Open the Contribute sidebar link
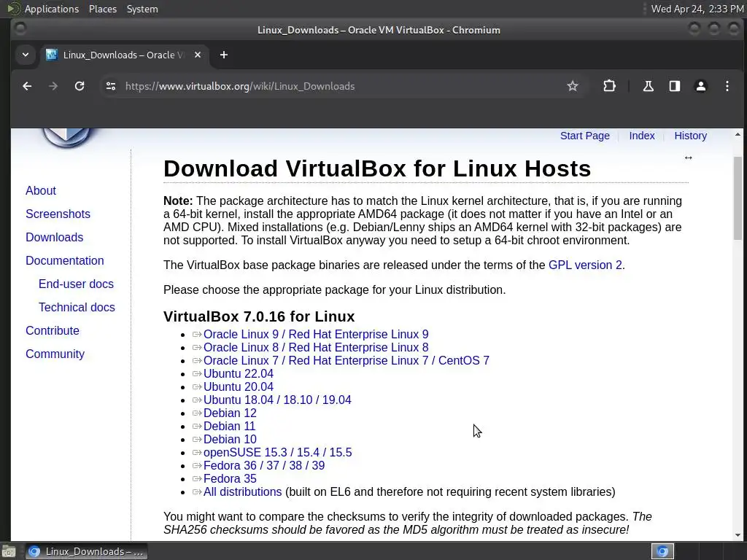Screen dimensions: 747x560 point(53,330)
